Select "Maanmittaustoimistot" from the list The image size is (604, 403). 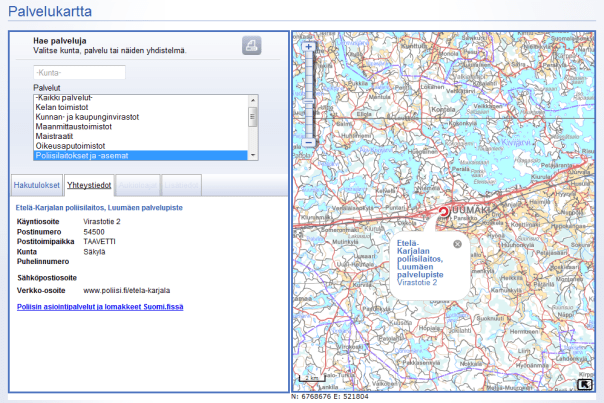coord(71,127)
